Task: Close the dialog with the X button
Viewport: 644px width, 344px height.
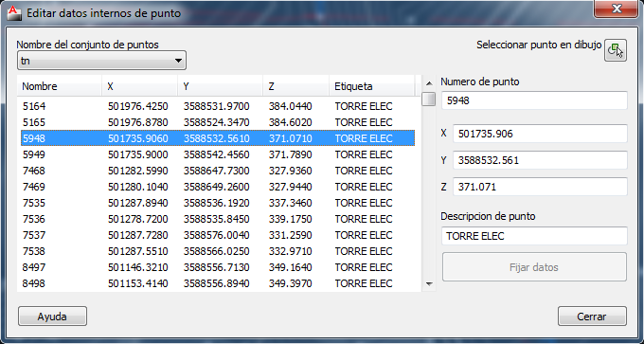Action: 617,9
